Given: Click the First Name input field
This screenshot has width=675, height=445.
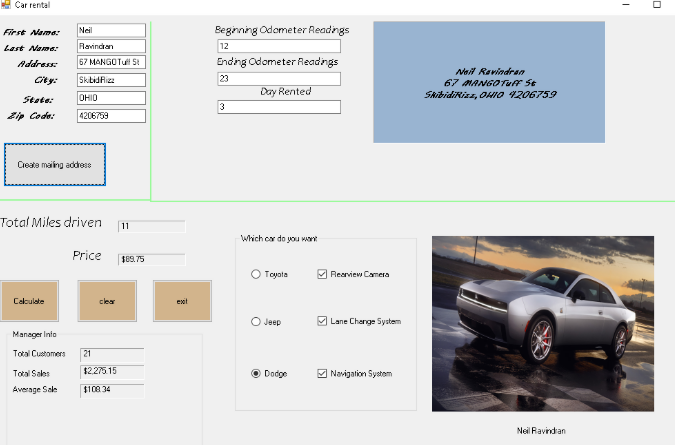Looking at the screenshot, I should pyautogui.click(x=111, y=31).
